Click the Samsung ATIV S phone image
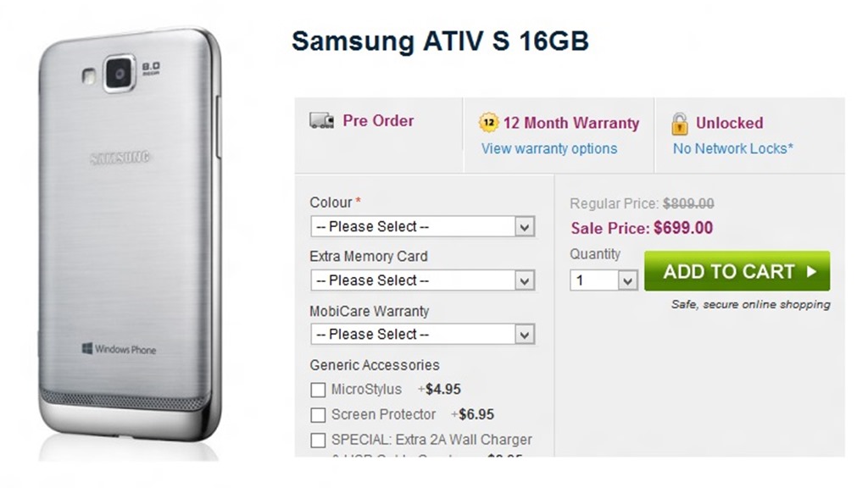This screenshot has height=488, width=868. (129, 239)
